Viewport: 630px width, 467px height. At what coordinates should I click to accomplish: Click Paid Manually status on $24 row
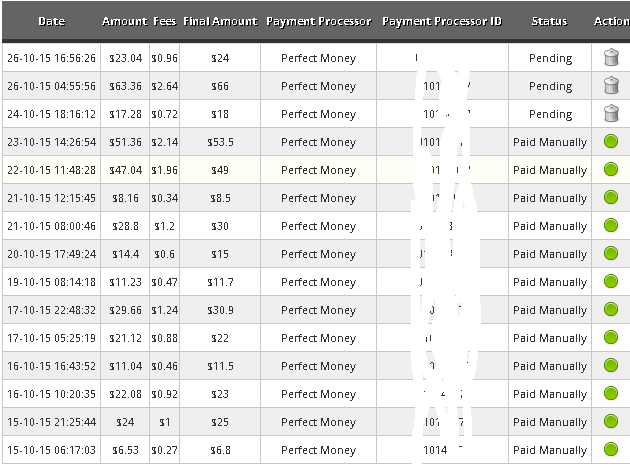[x=550, y=422]
